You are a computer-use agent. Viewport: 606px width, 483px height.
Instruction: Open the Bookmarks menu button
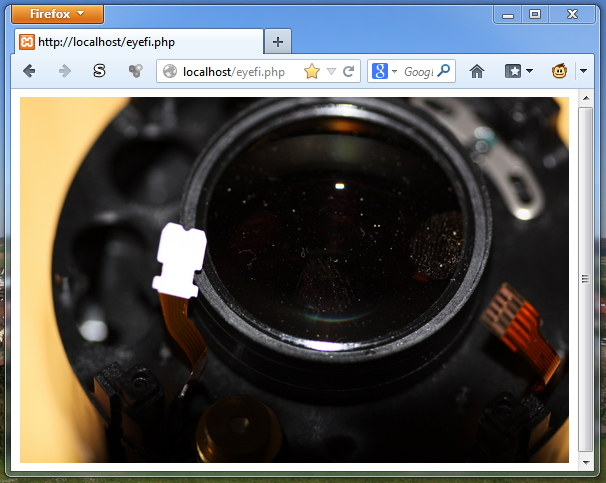tap(518, 71)
